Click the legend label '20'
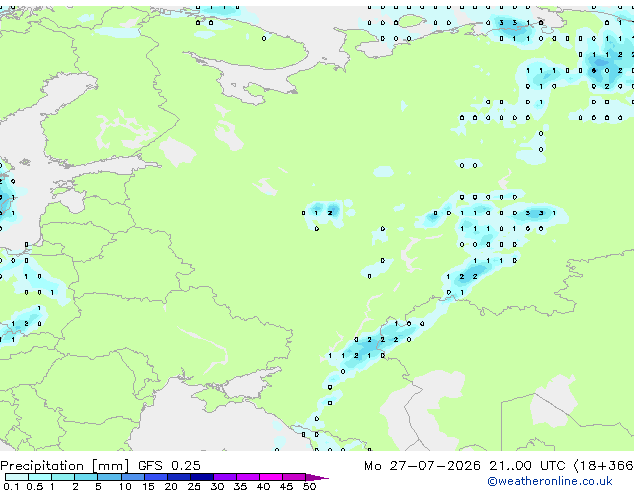This screenshot has width=634, height=490. 171,486
